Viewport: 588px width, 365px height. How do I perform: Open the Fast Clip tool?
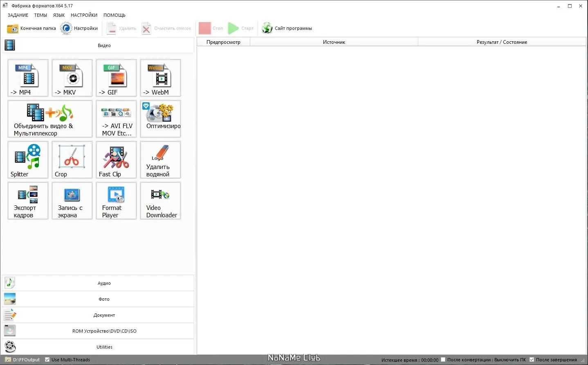(x=116, y=160)
